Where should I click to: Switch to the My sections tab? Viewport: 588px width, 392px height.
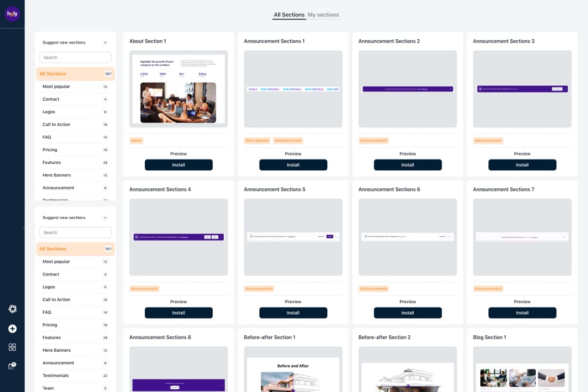click(323, 15)
